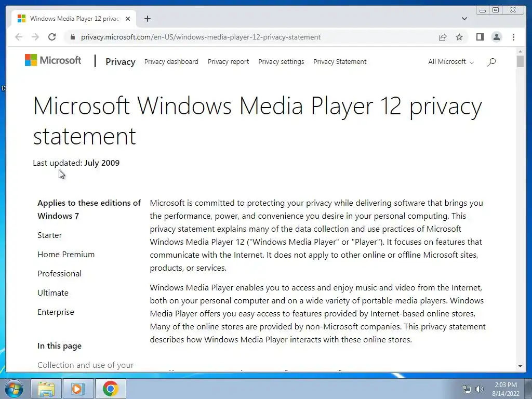The image size is (532, 399).
Task: Click the Microsoft logo
Action: click(x=53, y=60)
